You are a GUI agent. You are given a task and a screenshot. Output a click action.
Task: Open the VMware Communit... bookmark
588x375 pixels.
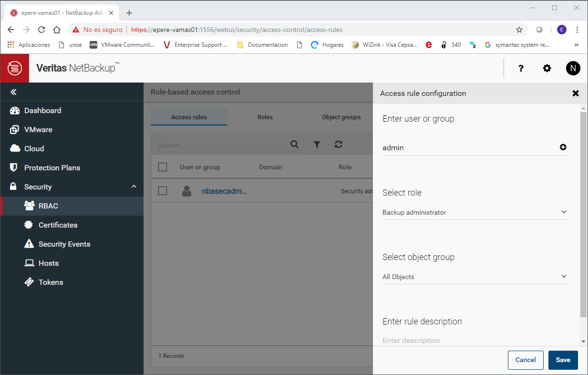point(122,45)
